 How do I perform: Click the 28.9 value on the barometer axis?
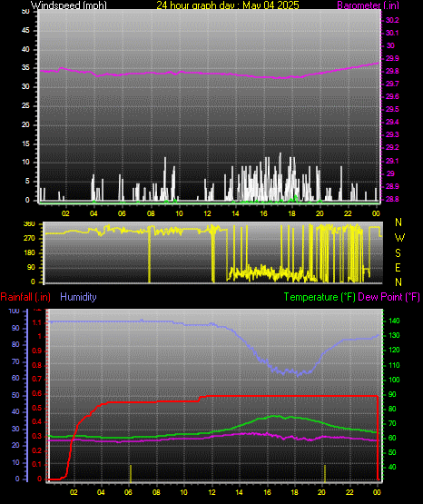(392, 186)
